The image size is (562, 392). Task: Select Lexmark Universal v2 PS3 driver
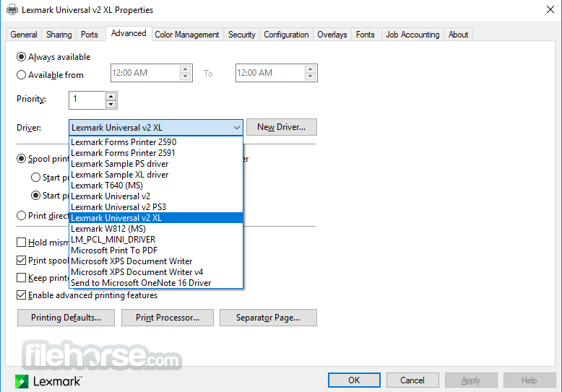pyautogui.click(x=156, y=206)
